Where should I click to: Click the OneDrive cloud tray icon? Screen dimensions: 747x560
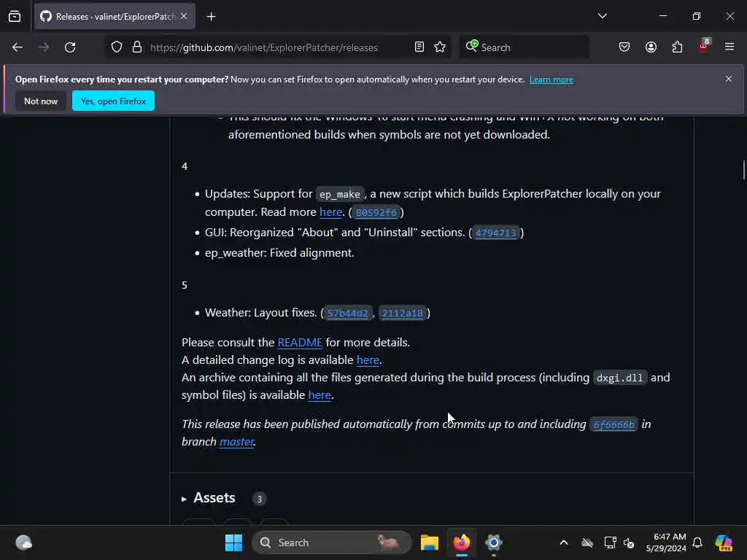587,542
